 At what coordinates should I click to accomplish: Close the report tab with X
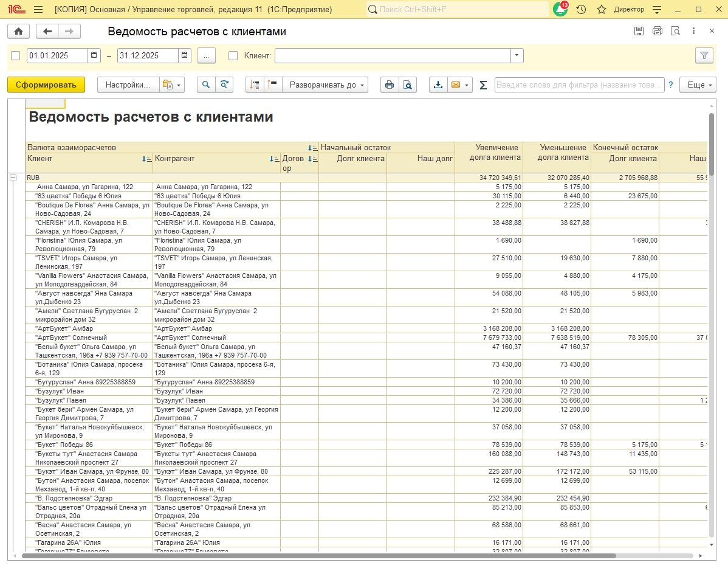point(712,31)
